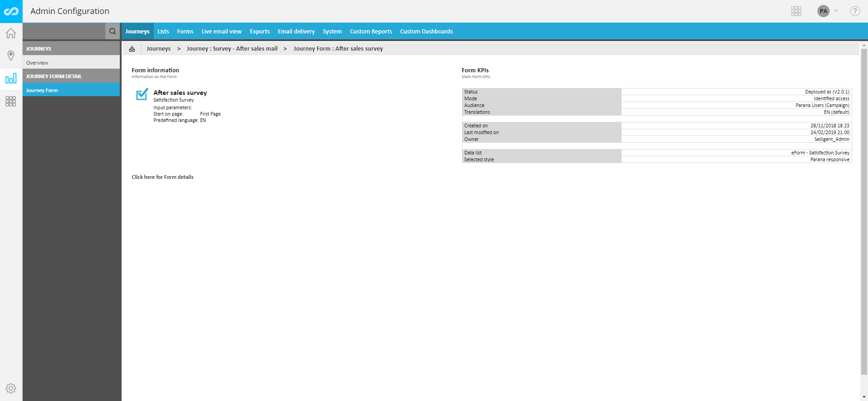Click 'Click here for Form details' link
Viewport: 868px width, 401px height.
click(x=162, y=177)
